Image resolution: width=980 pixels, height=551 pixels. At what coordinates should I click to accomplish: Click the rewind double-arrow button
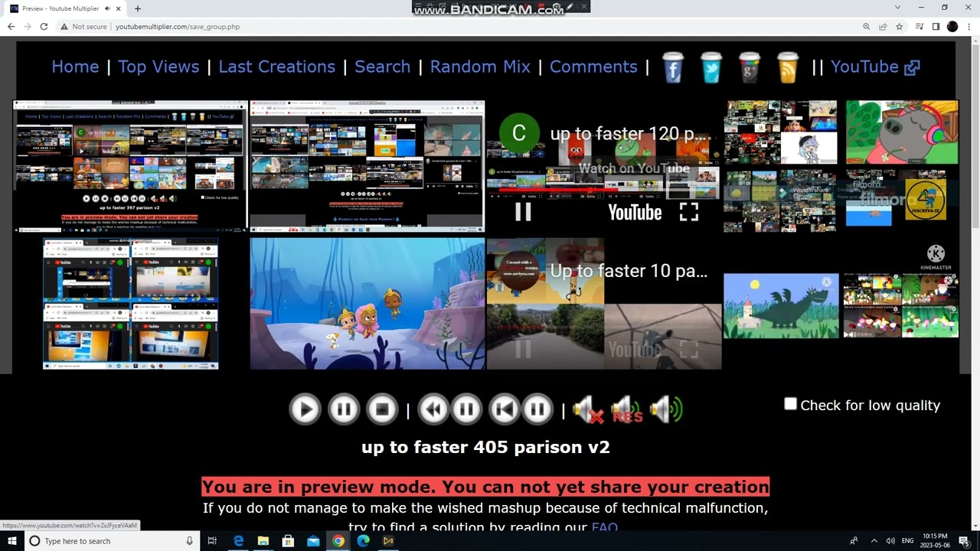coord(433,409)
